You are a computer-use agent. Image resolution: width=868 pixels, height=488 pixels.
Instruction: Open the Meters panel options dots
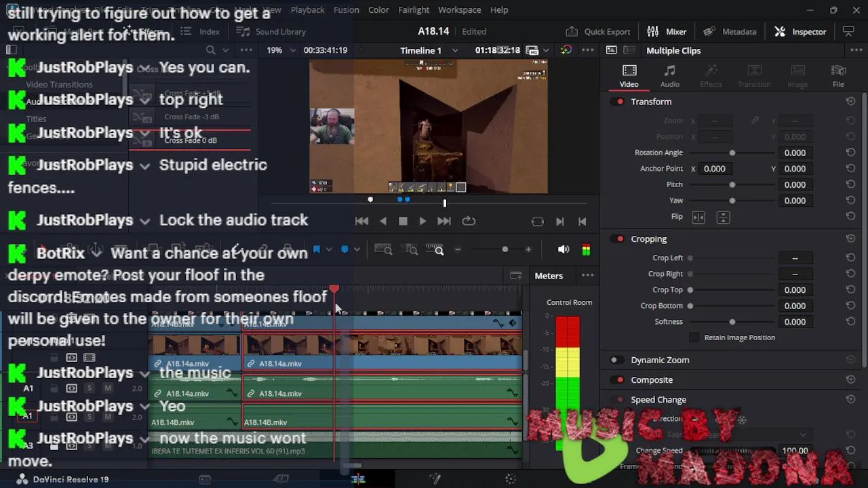(588, 276)
